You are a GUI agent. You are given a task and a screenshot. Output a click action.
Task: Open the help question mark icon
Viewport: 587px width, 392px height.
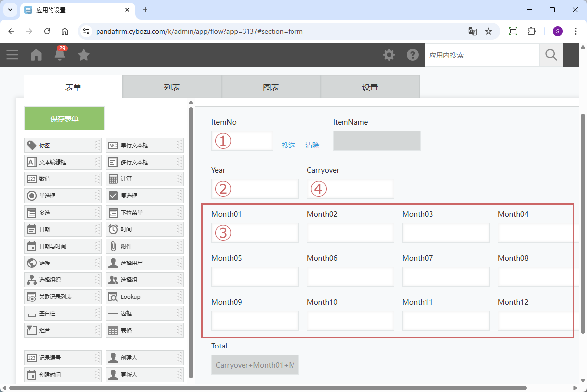[413, 55]
